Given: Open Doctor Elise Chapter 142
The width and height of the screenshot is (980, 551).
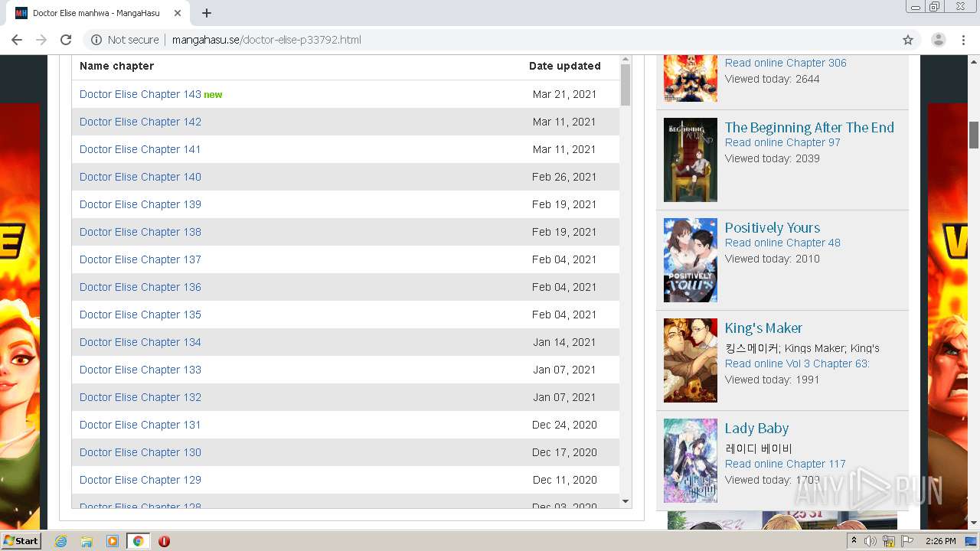Looking at the screenshot, I should point(140,122).
